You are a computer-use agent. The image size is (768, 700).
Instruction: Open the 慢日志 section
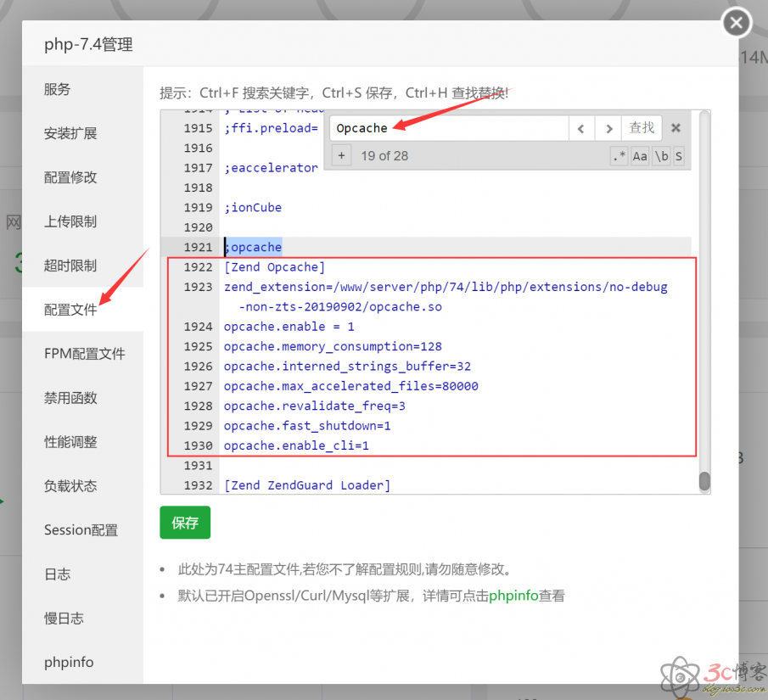[83, 619]
